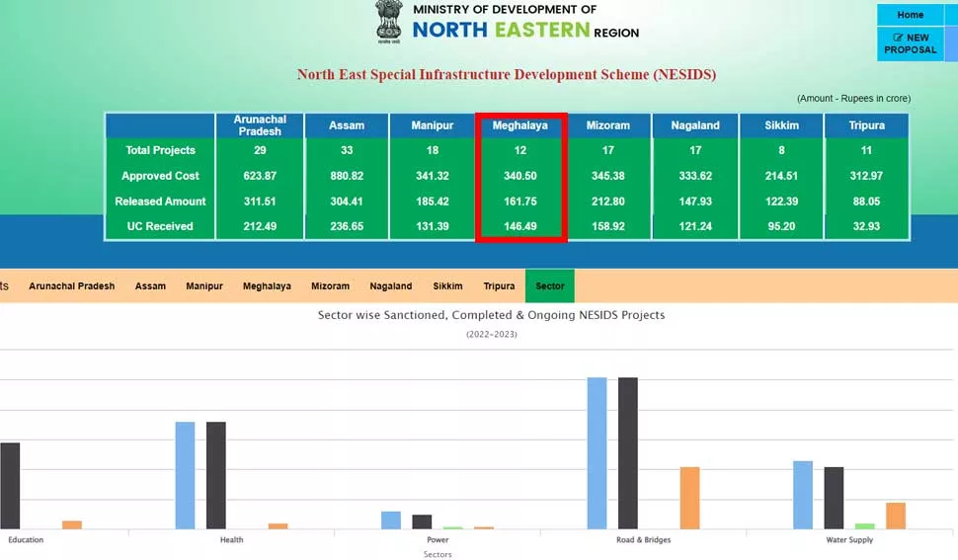Click the UC Received row label

pyautogui.click(x=160, y=226)
